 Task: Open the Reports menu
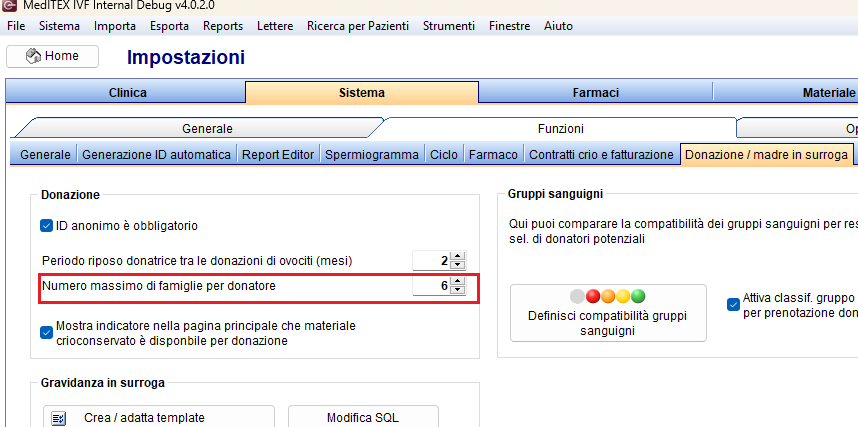point(223,26)
